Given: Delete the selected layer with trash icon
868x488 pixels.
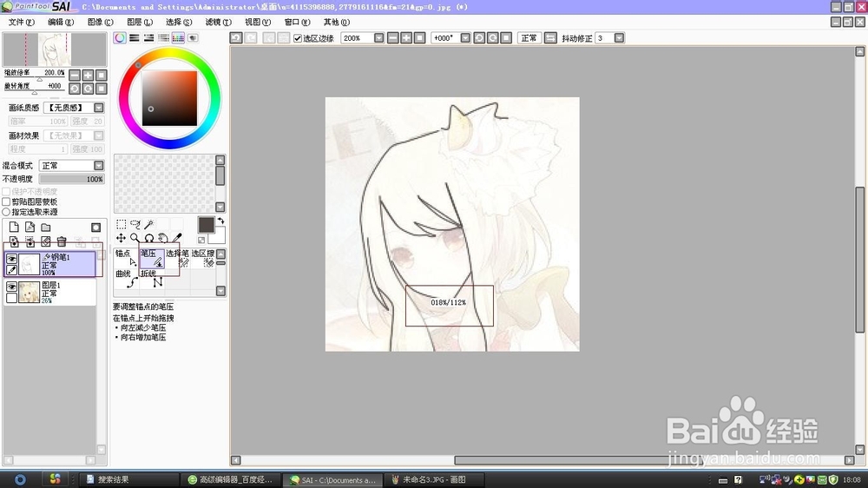Looking at the screenshot, I should point(62,241).
